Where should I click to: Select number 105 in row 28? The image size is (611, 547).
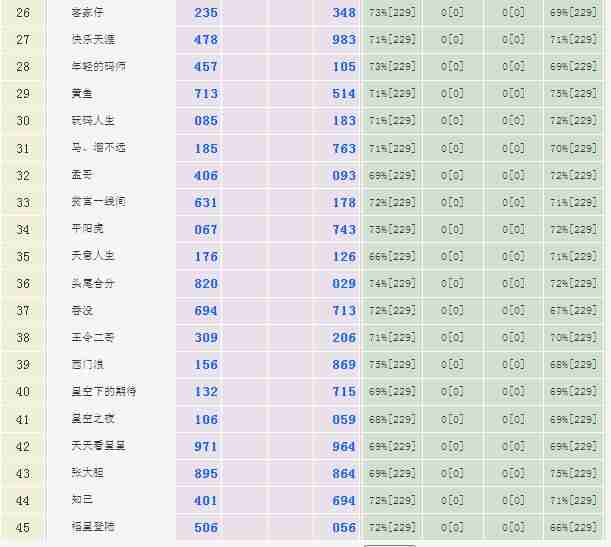coord(344,67)
